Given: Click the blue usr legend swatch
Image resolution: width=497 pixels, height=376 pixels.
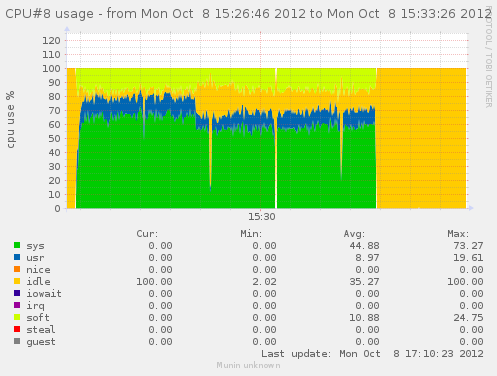Looking at the screenshot, I should coord(17,257).
